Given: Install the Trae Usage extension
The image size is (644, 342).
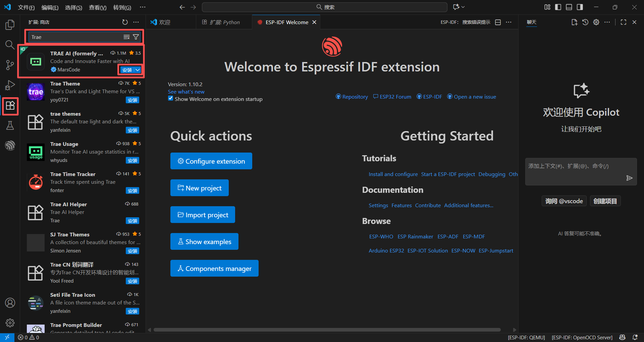Looking at the screenshot, I should [132, 160].
